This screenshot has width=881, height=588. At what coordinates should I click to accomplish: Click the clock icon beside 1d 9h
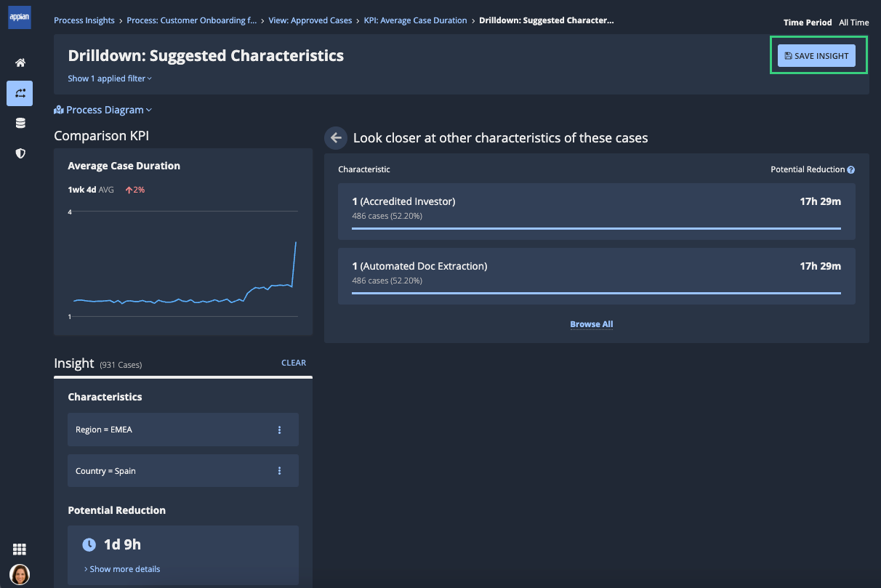coord(89,544)
